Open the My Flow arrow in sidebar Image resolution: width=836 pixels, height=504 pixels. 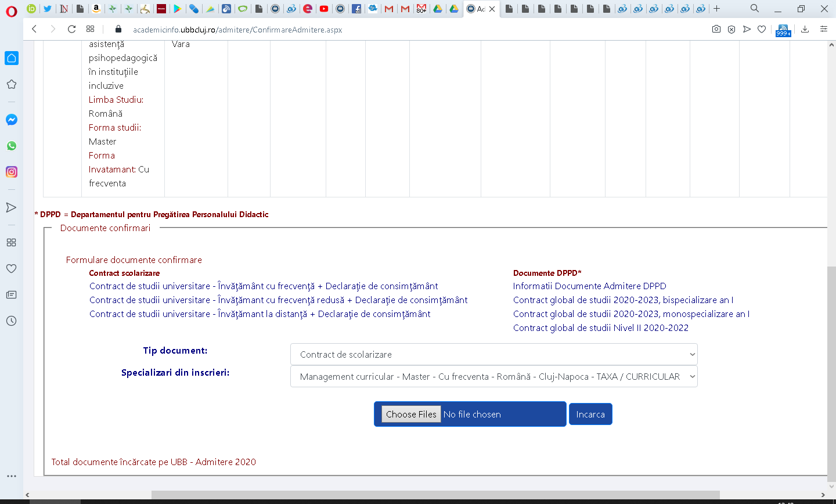click(11, 207)
